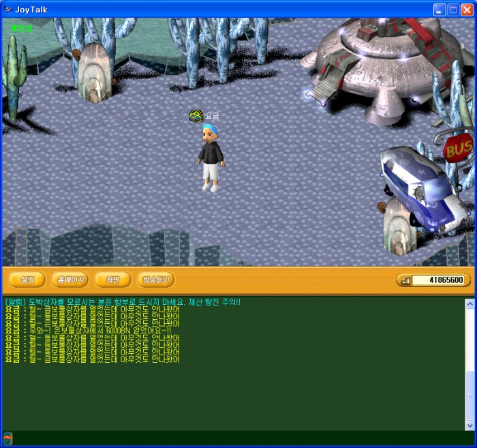Click the chat scrollbar up arrow

pyautogui.click(x=470, y=302)
